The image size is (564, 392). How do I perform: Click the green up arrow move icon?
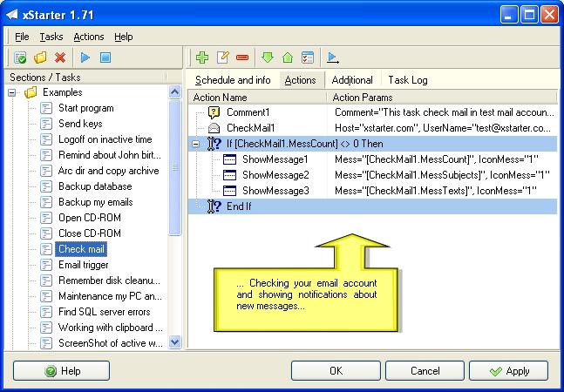288,58
